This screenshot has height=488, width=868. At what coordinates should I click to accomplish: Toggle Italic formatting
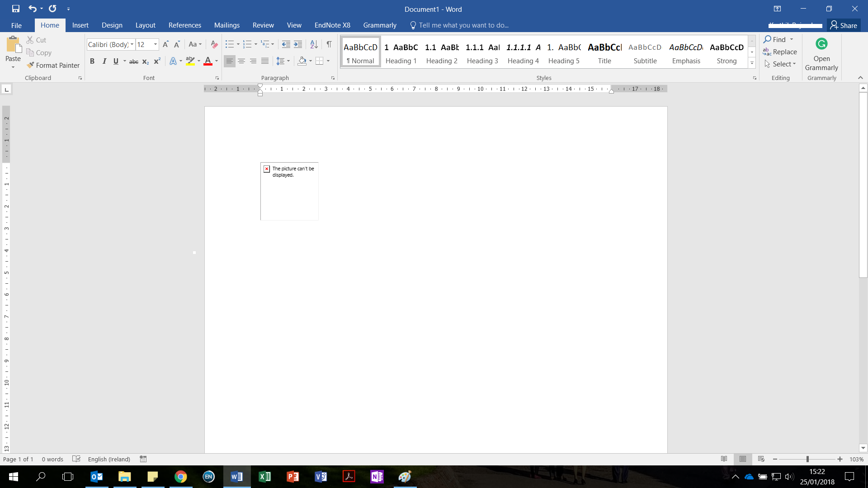104,61
